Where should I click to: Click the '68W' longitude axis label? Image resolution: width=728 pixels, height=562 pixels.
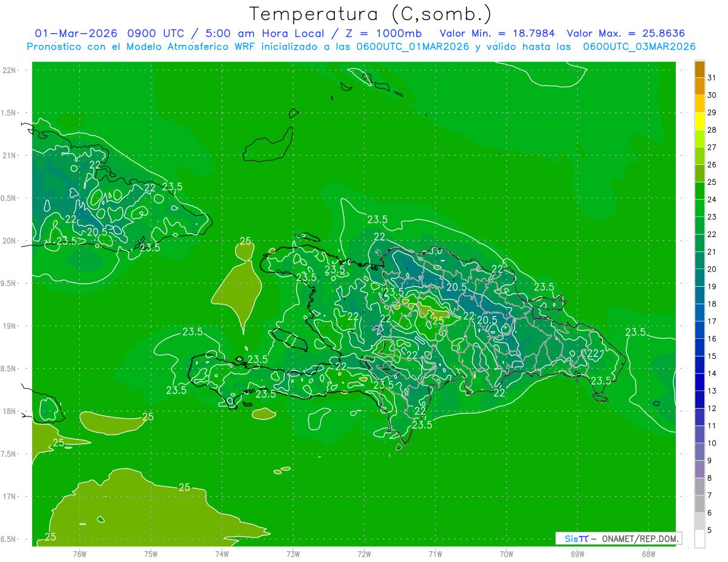(x=649, y=554)
